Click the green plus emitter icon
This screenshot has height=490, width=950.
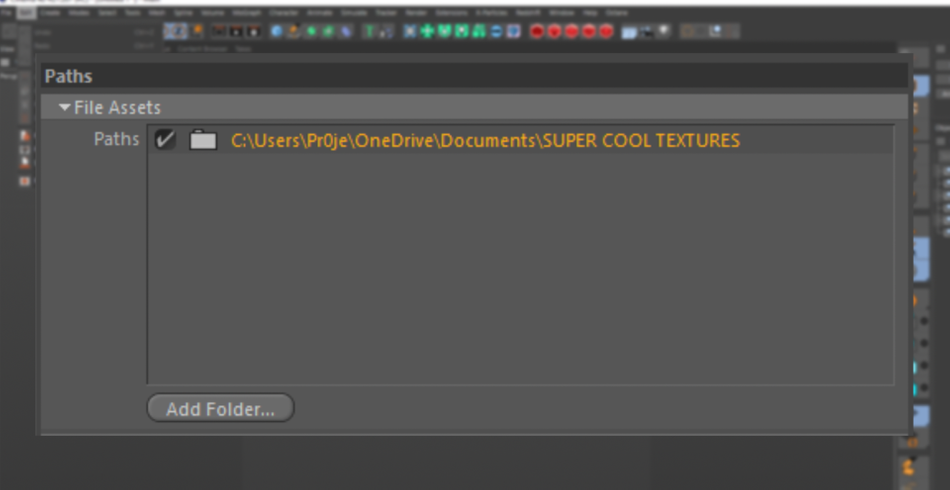pos(427,31)
